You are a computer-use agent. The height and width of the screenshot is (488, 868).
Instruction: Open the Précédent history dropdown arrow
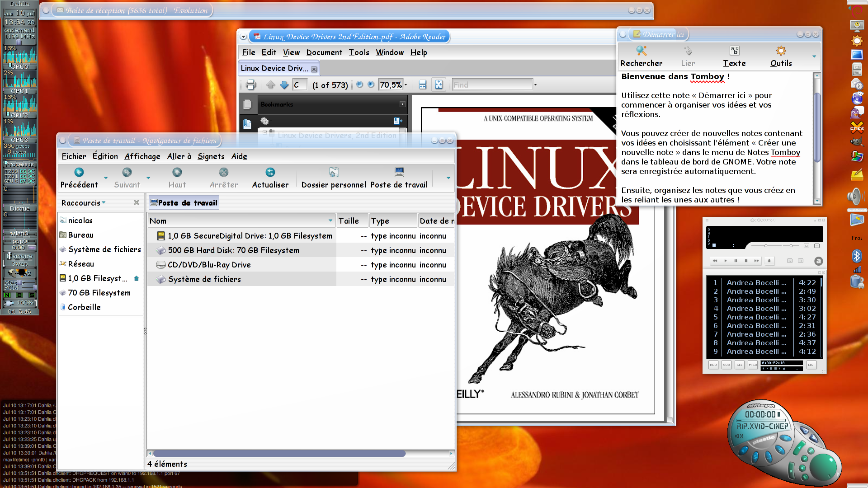click(x=106, y=178)
